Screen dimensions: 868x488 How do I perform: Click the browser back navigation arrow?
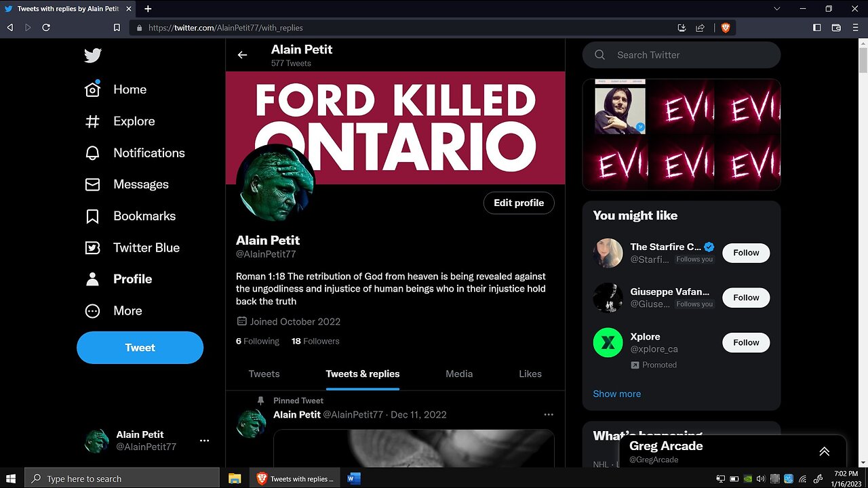tap(9, 28)
